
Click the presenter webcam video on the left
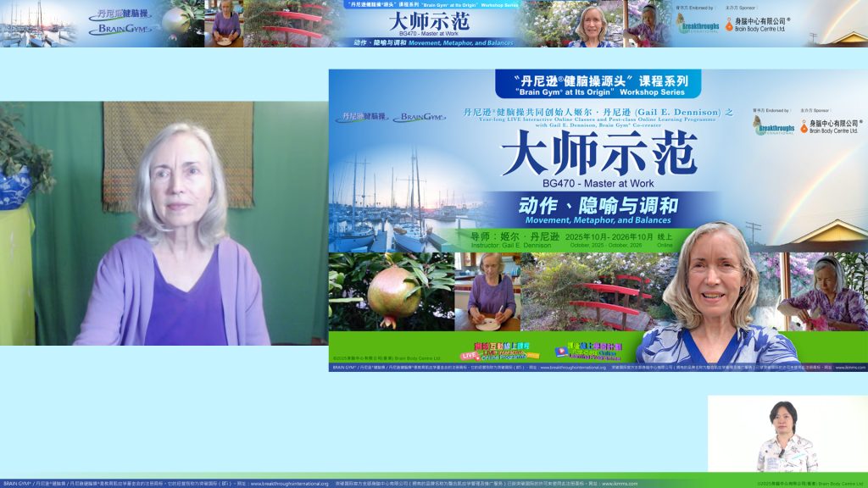coord(164,224)
